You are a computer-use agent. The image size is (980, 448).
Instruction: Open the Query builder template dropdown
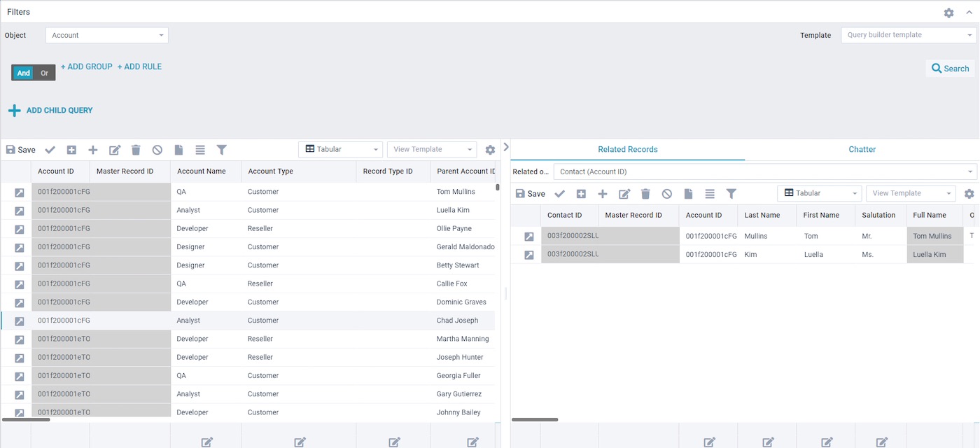click(x=908, y=35)
